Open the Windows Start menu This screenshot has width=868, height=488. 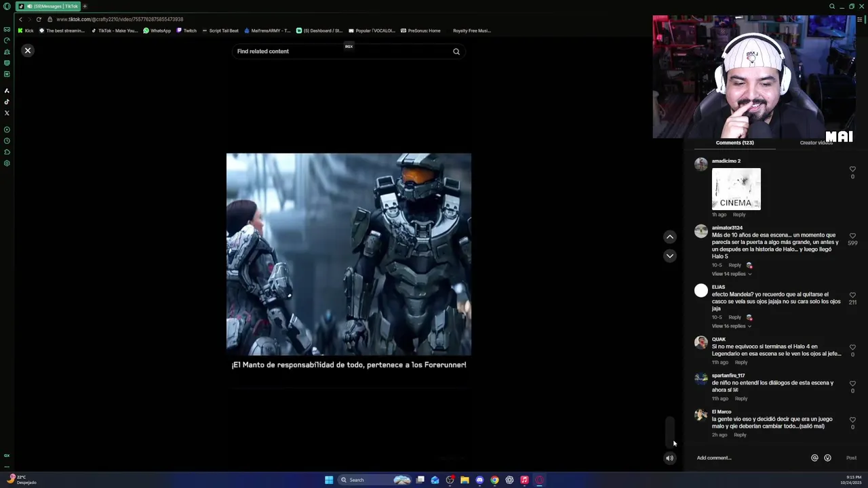(x=329, y=480)
